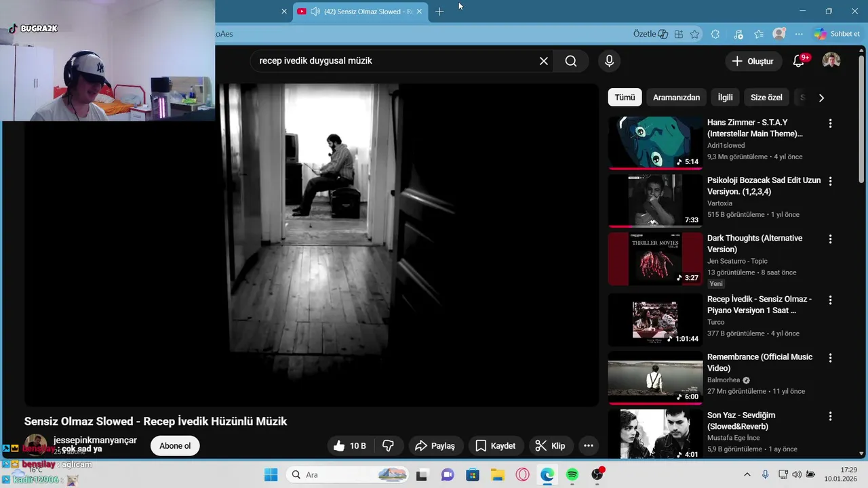This screenshot has width=868, height=488.
Task: Open Edge split screen icon
Action: click(x=679, y=34)
